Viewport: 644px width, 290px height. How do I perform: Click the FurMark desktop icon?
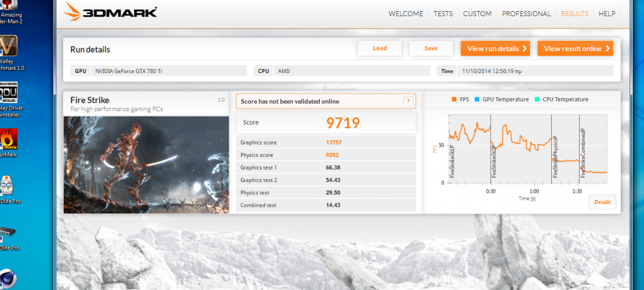(x=9, y=144)
